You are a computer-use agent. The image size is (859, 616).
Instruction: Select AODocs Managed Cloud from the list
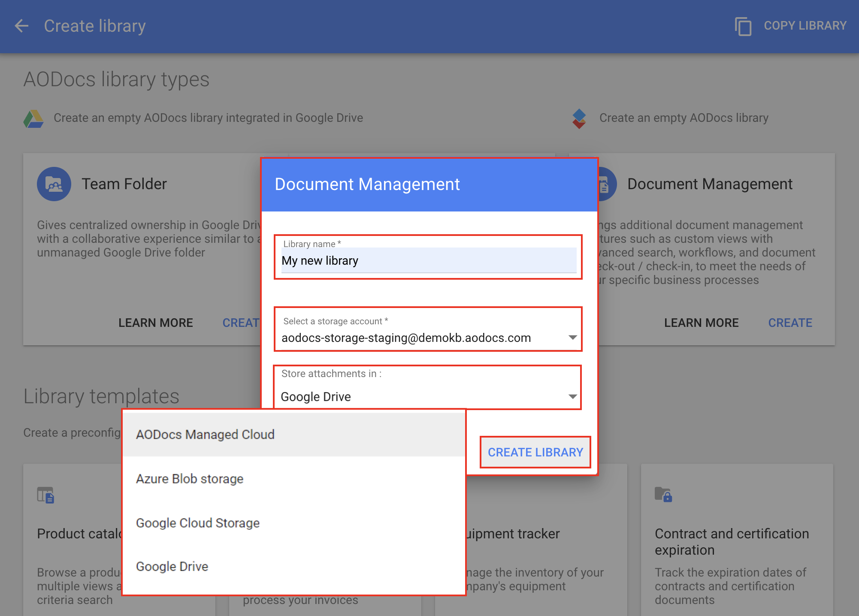(205, 434)
